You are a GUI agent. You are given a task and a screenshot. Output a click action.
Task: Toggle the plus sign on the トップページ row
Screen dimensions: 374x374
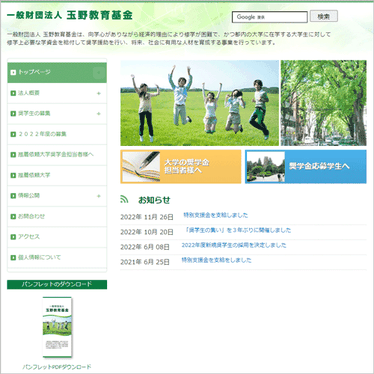coord(99,72)
